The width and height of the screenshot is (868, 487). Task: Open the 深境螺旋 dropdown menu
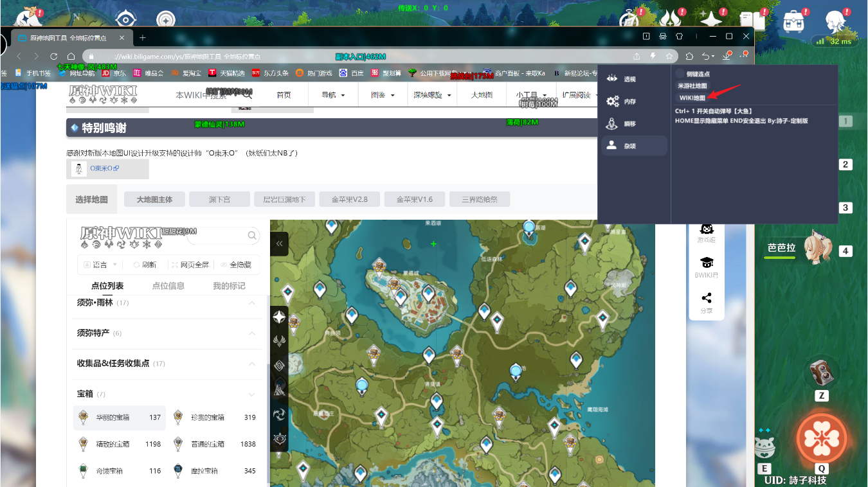coord(431,95)
